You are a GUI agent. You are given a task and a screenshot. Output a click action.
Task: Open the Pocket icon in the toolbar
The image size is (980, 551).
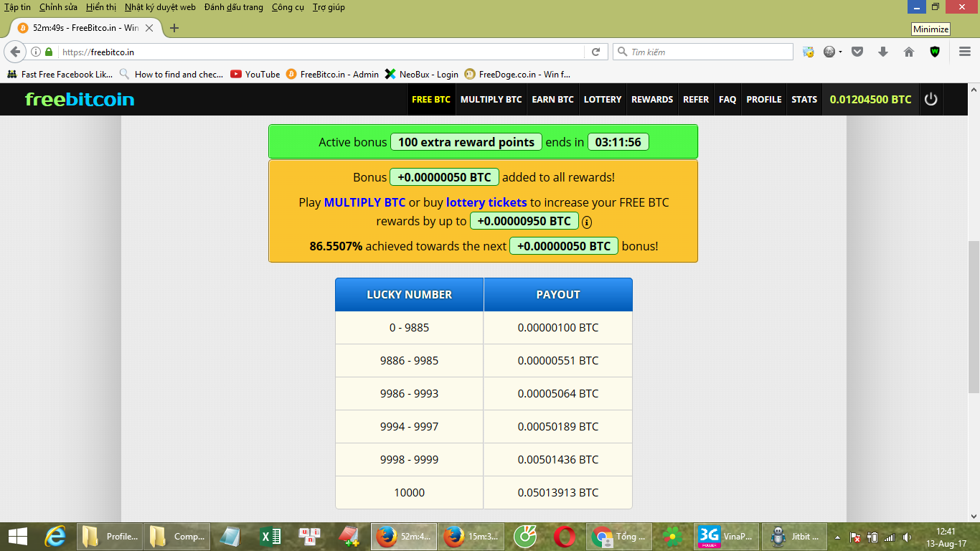[x=857, y=52]
